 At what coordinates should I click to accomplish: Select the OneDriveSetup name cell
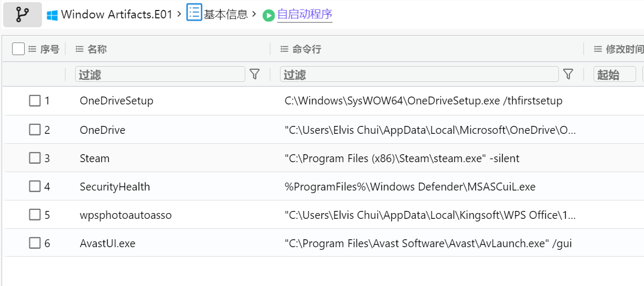click(117, 101)
